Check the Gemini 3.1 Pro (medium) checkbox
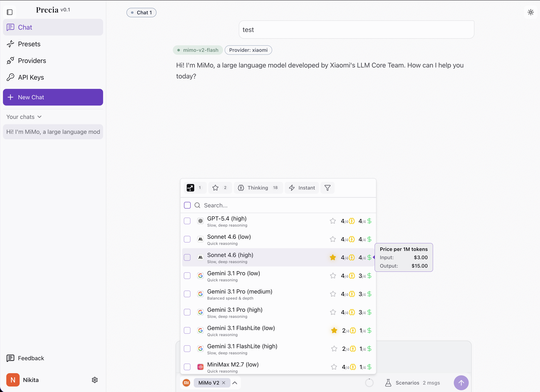The image size is (540, 392). pyautogui.click(x=187, y=294)
